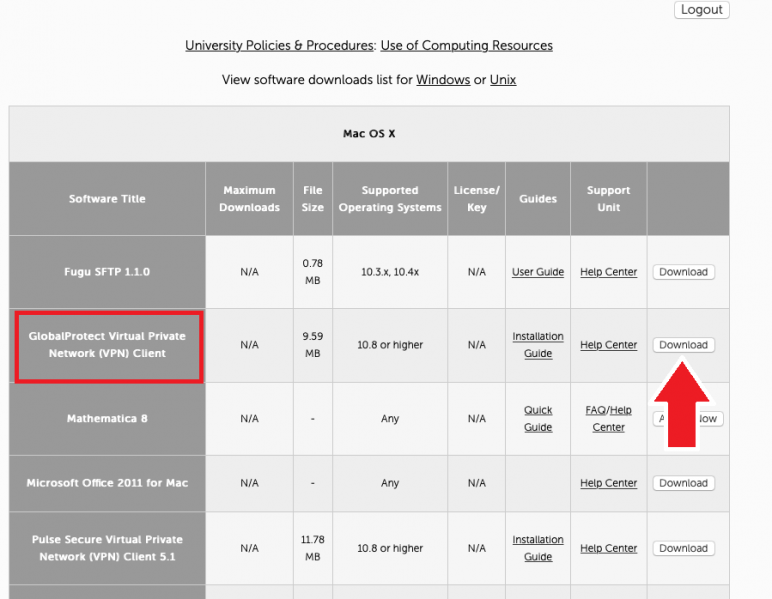Open Help Center for Microsoft Office 2011
This screenshot has height=599, width=772.
point(608,483)
